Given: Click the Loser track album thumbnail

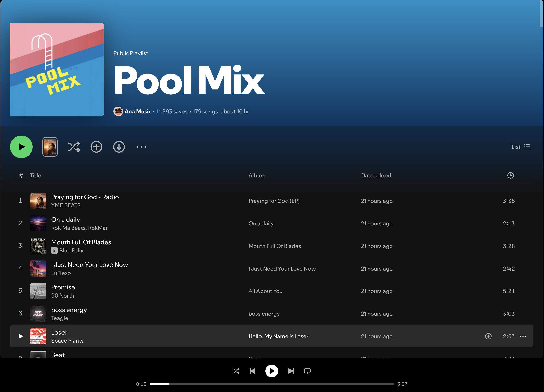Looking at the screenshot, I should coord(38,336).
